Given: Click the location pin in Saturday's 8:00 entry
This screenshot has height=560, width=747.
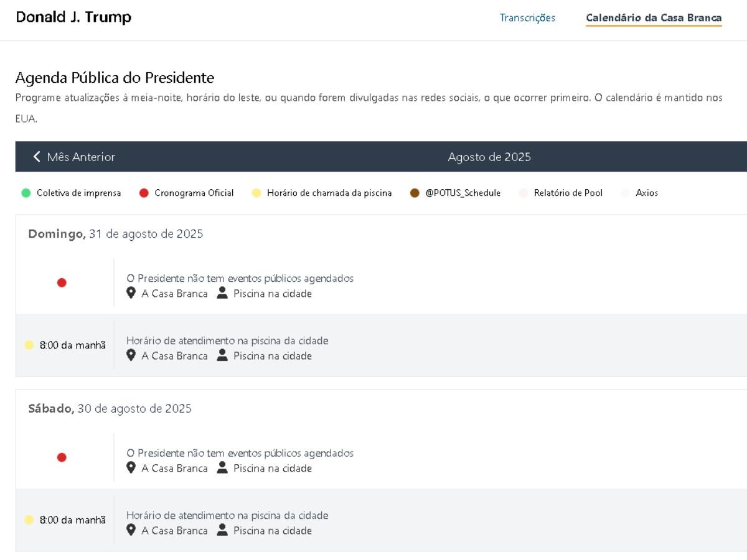Looking at the screenshot, I should click(131, 530).
